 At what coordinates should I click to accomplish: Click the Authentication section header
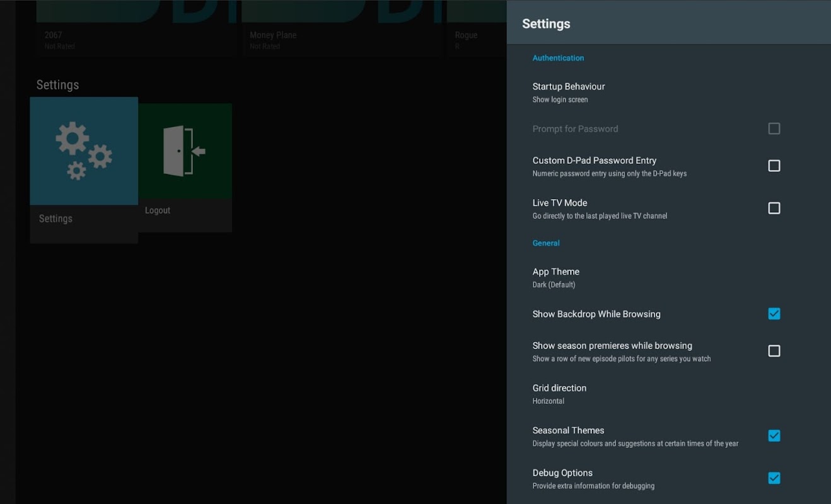coord(558,58)
